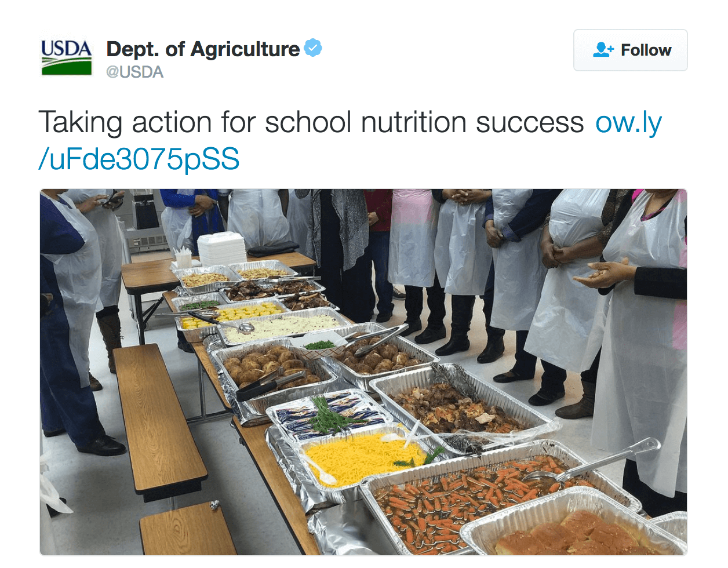Click the stack of white foam containers
This screenshot has height=568, width=728.
point(222,249)
